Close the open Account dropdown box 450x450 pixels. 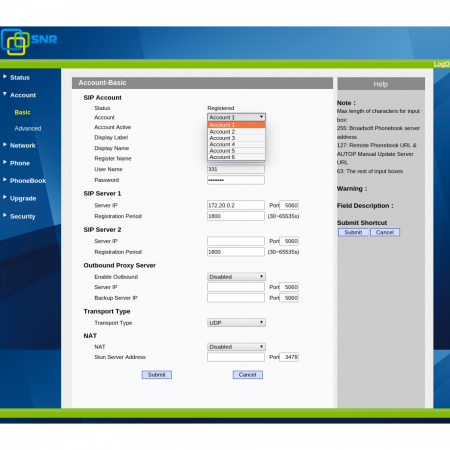pyautogui.click(x=236, y=117)
